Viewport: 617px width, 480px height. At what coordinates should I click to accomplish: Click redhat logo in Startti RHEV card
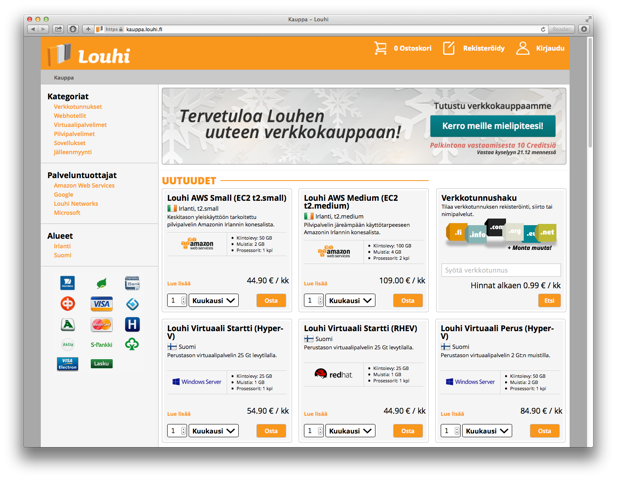click(x=333, y=374)
